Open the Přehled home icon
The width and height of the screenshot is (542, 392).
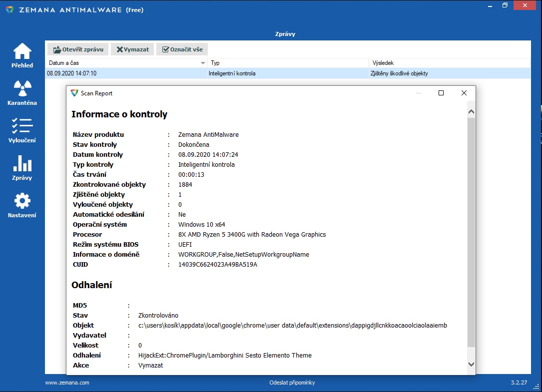click(22, 51)
